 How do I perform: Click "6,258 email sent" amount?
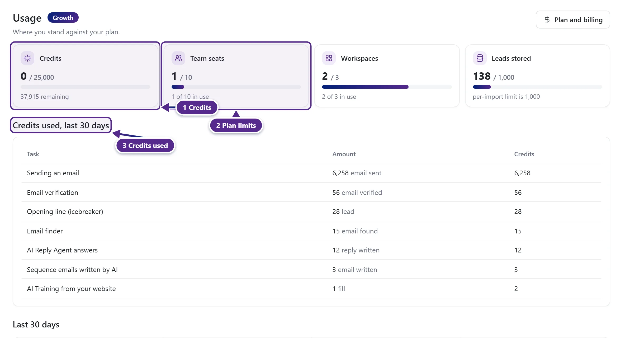click(357, 173)
